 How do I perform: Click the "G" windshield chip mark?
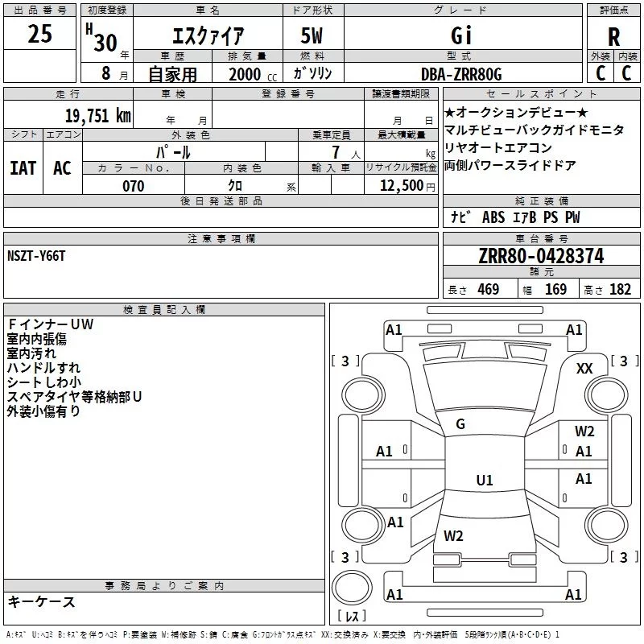click(x=460, y=424)
